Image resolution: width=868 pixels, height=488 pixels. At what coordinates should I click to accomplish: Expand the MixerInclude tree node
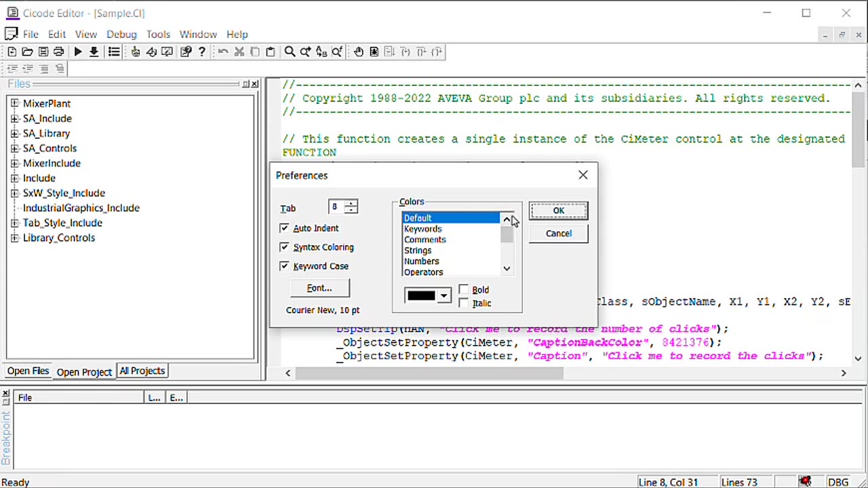14,163
